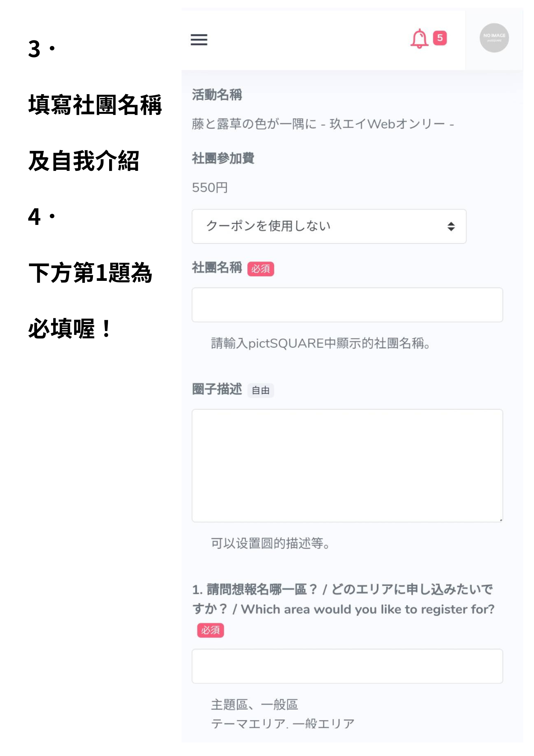Click inside the 圈子描述 text area
This screenshot has width=534, height=756.
point(347,466)
